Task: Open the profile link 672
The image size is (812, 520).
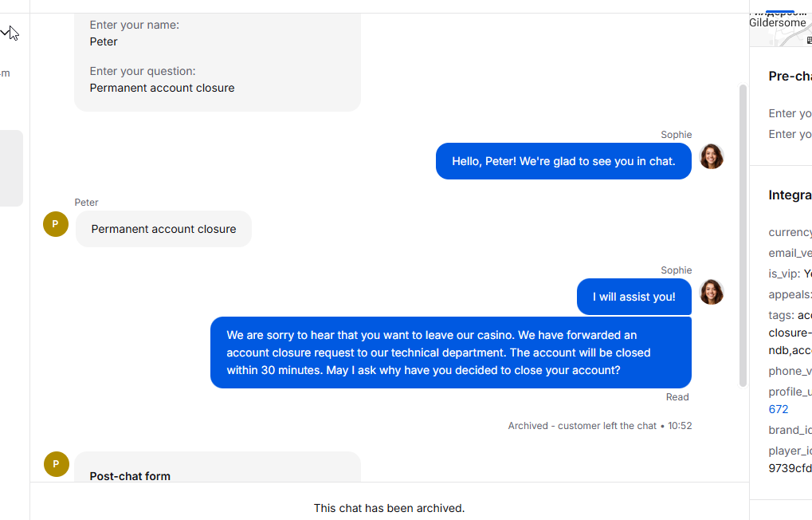Action: [779, 409]
